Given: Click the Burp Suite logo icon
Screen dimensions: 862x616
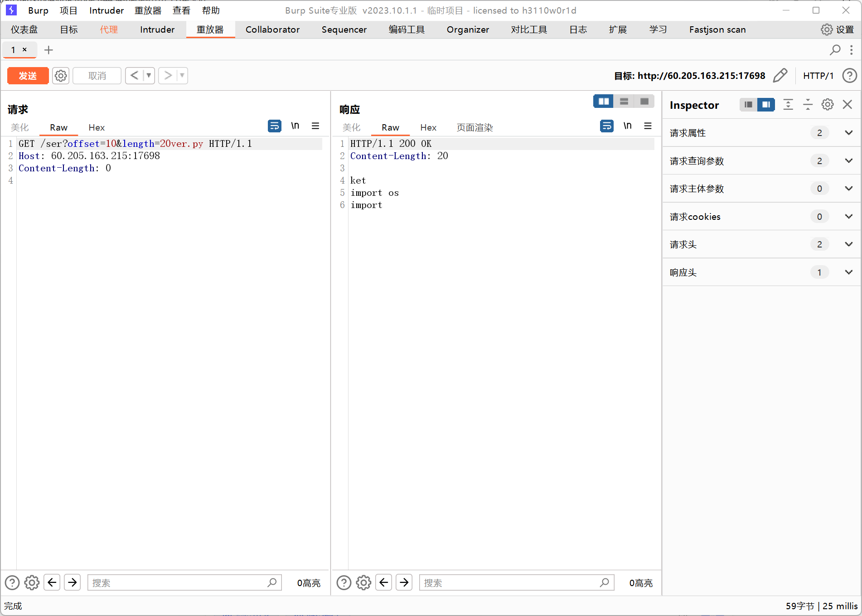Looking at the screenshot, I should (x=11, y=10).
